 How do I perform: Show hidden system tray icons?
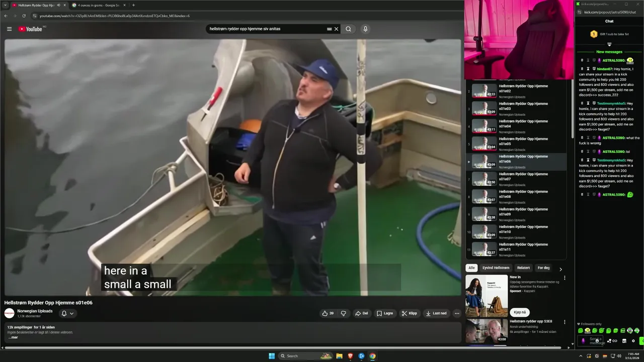(x=581, y=356)
